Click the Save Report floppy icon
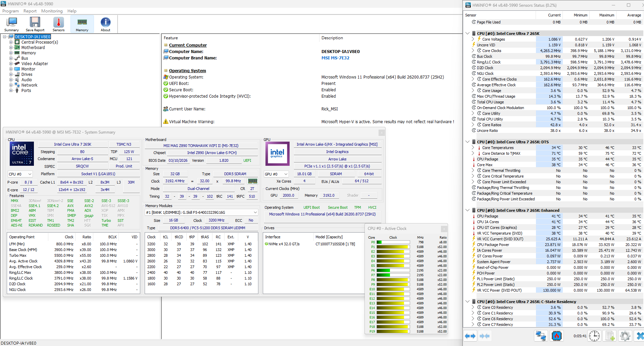644x346 pixels. [35, 24]
